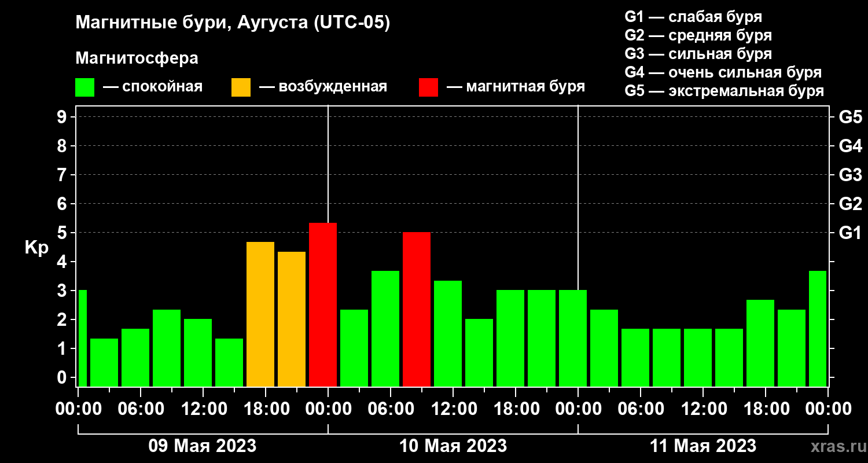The image size is (868, 463).
Task: Click the 'G3' label on the right axis
Action: (850, 175)
